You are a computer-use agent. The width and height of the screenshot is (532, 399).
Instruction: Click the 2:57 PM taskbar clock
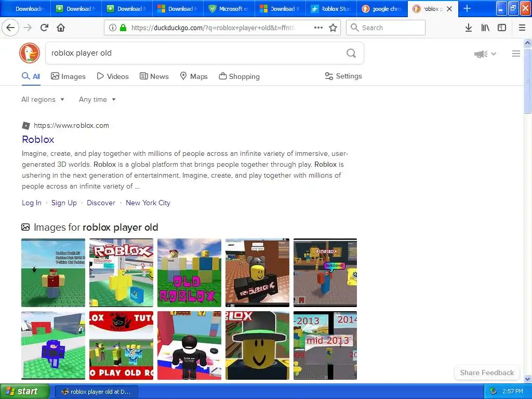click(513, 391)
